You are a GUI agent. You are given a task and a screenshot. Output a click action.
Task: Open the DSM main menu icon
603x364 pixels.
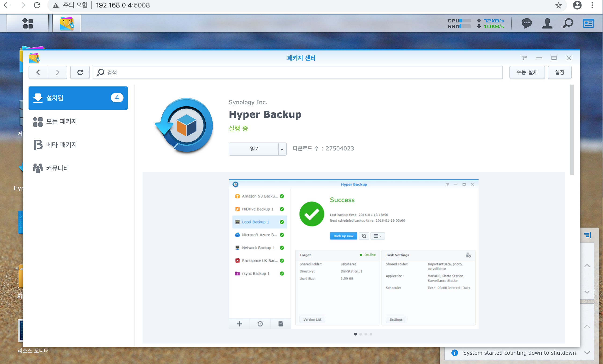tap(27, 23)
